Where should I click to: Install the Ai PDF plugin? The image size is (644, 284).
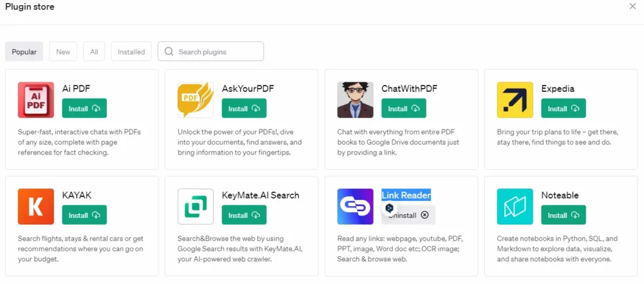coord(84,108)
